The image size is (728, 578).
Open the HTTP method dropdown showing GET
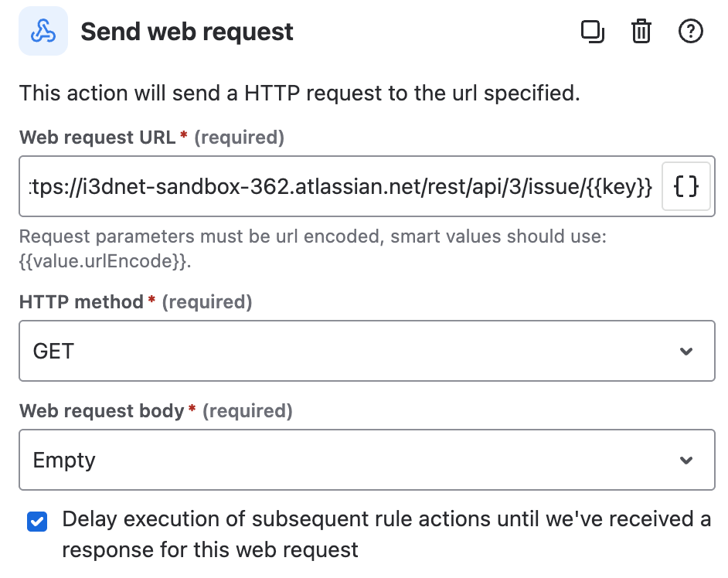click(366, 351)
